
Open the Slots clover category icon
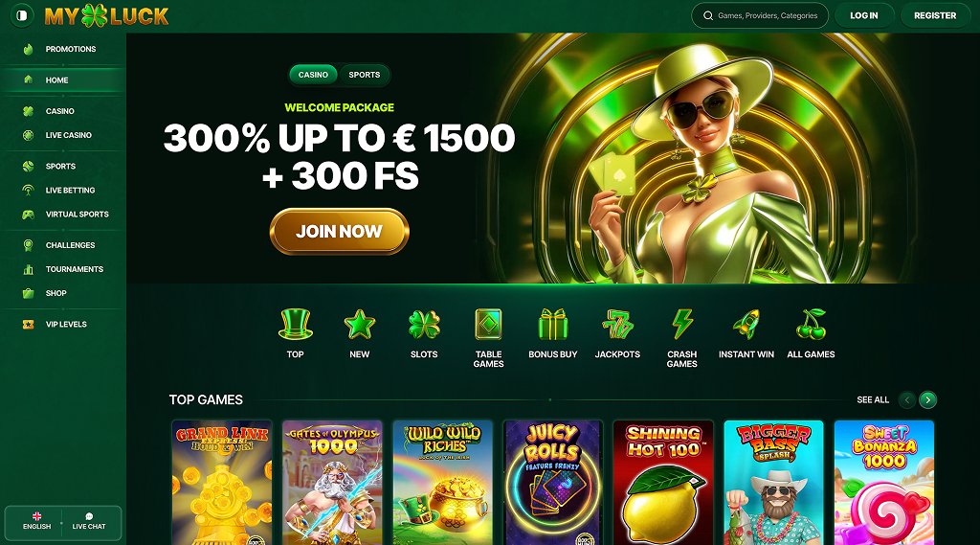[x=424, y=324]
